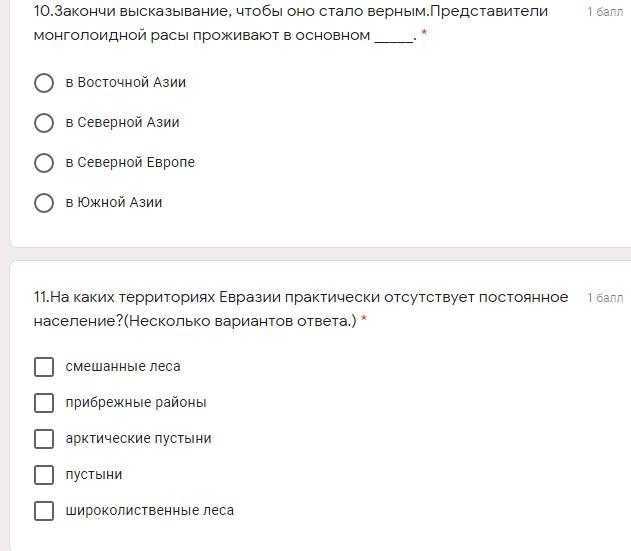Image resolution: width=631 pixels, height=551 pixels.
Task: Click the "прибрежные районы" option label
Action: click(x=136, y=403)
